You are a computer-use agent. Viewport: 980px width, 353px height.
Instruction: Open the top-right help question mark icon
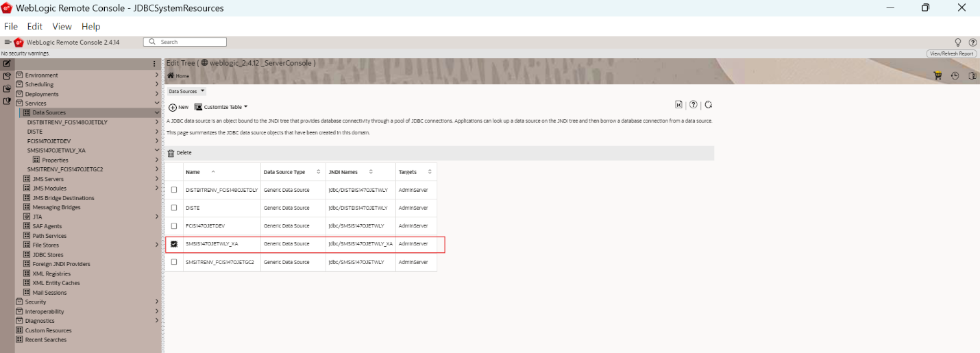tap(972, 42)
